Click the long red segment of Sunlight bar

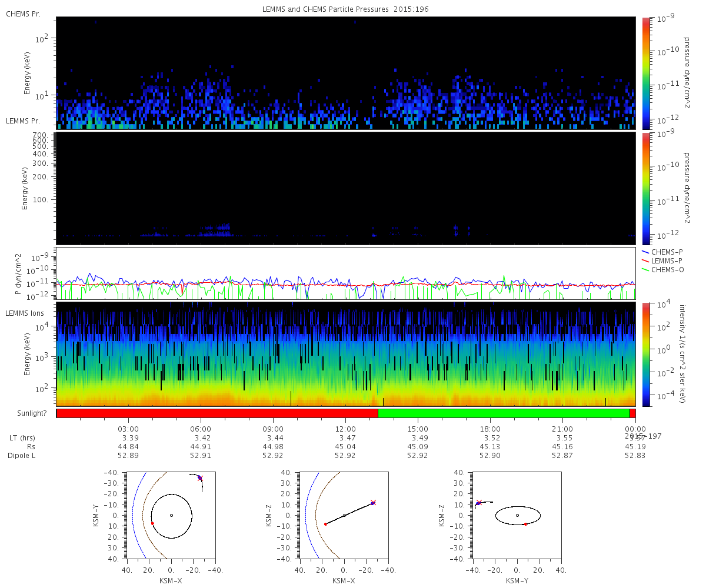217,413
